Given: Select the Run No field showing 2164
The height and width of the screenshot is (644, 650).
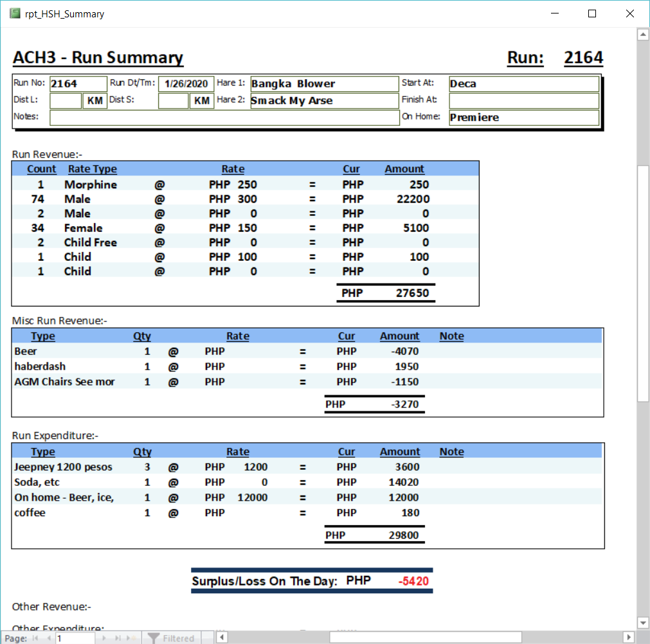Looking at the screenshot, I should click(x=78, y=84).
